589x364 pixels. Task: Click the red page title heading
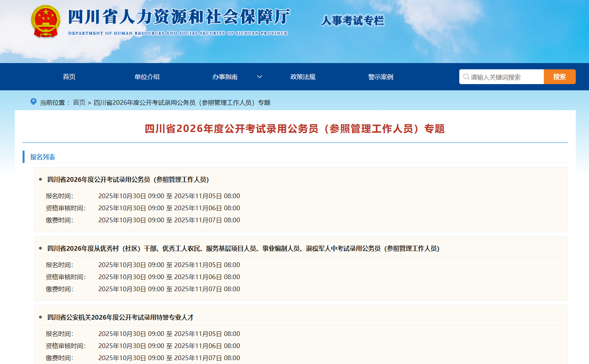pyautogui.click(x=294, y=128)
